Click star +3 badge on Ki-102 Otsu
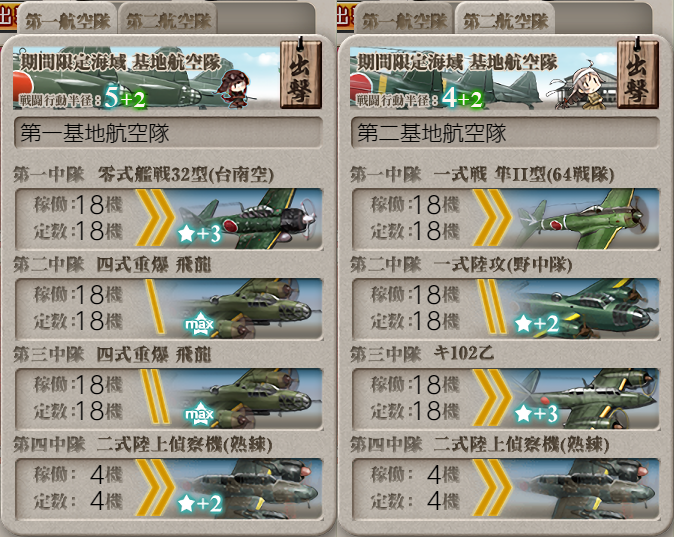Screen dimensions: 674x537 point(536,414)
